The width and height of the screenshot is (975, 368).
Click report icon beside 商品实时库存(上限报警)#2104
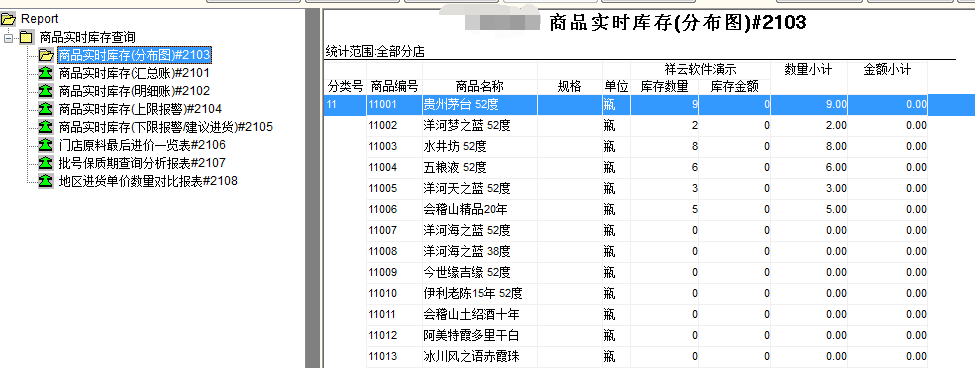[45, 109]
